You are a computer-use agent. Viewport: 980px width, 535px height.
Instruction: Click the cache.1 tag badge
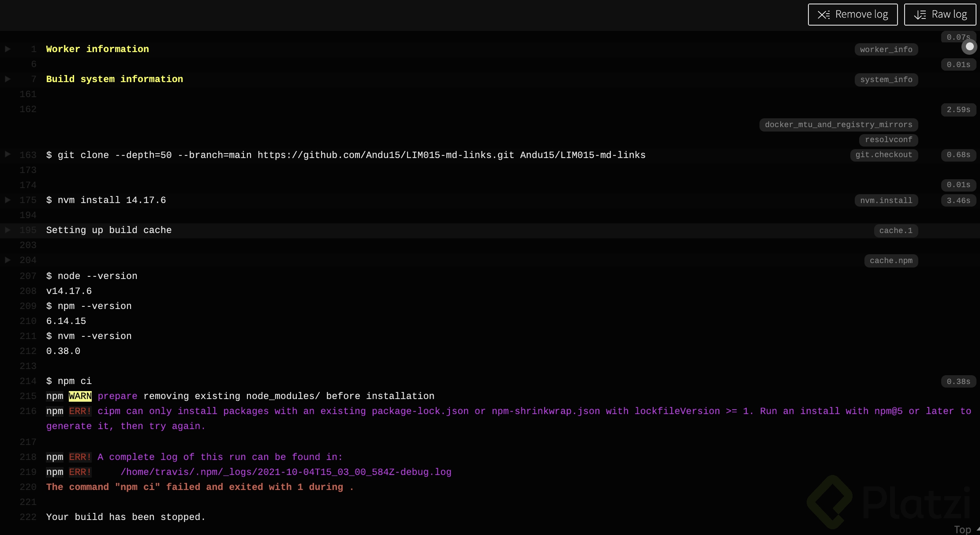pyautogui.click(x=896, y=230)
